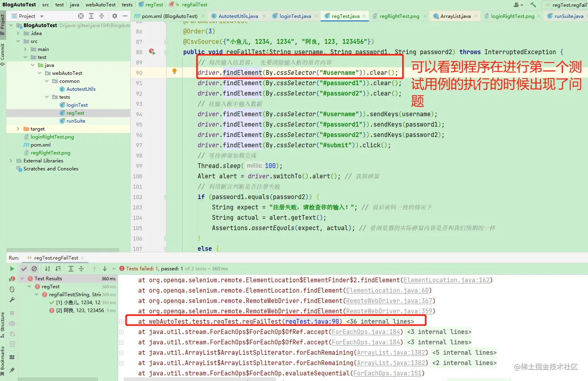
Task: Close the regTest.java editor tab
Action: pos(364,16)
